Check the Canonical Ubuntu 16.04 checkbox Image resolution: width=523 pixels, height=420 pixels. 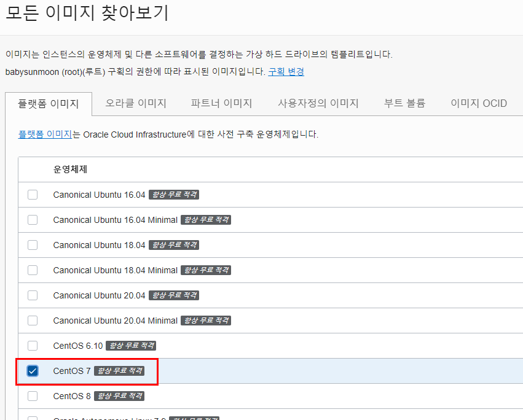tap(33, 195)
